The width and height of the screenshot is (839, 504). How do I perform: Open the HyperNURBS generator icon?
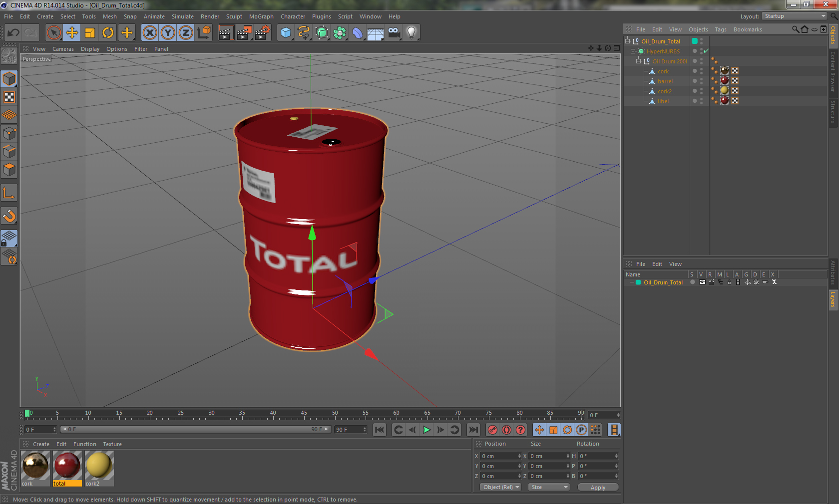[x=322, y=33]
